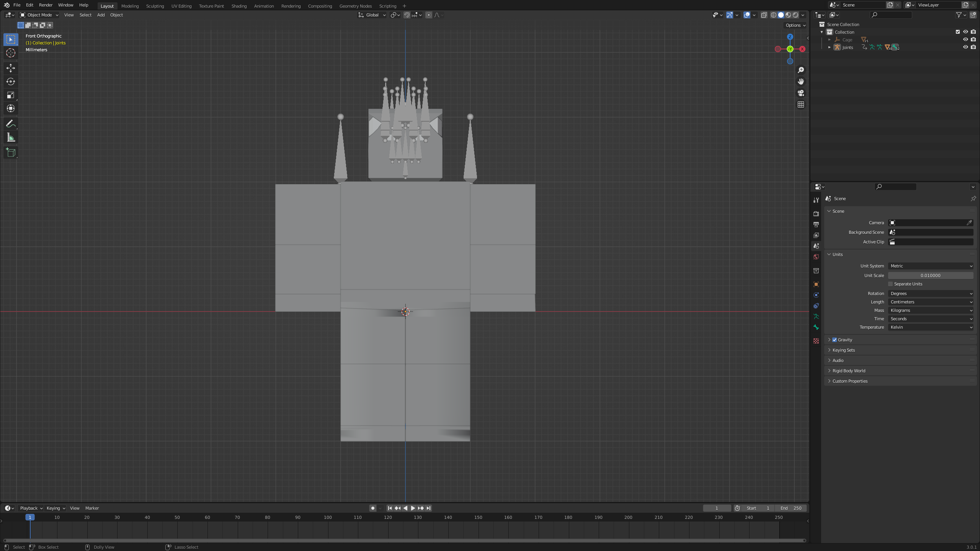The height and width of the screenshot is (551, 980).
Task: Click the Unit Scale value field
Action: point(931,275)
